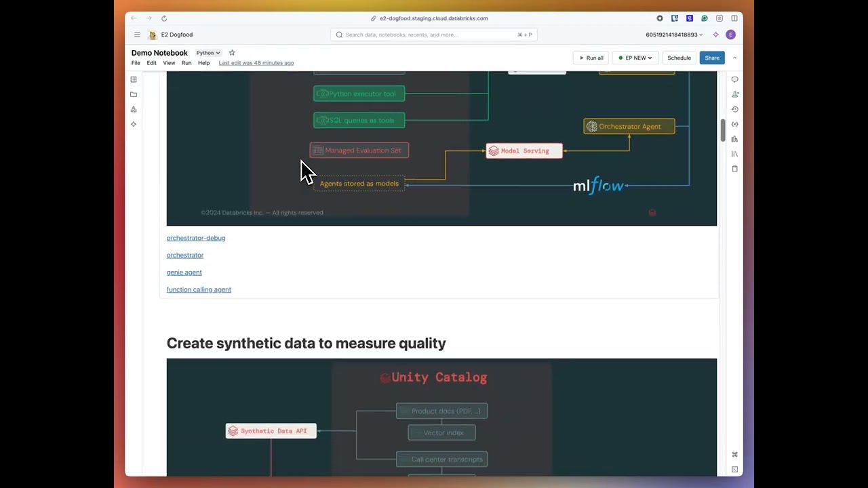
Task: Click Run all button
Action: pos(591,58)
